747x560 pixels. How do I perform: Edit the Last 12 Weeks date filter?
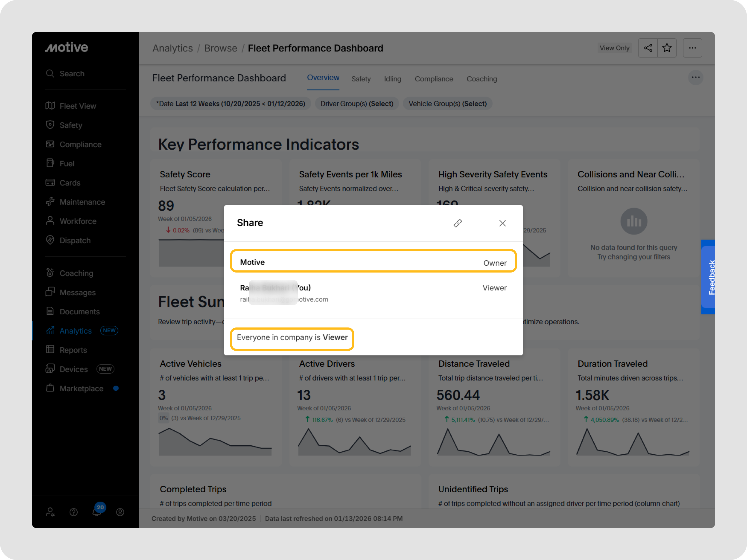click(x=231, y=103)
